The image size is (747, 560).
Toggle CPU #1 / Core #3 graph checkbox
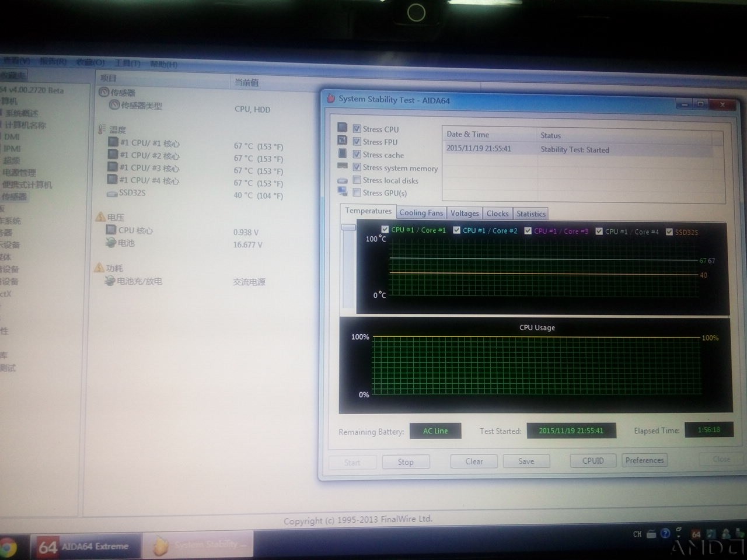[x=528, y=231]
